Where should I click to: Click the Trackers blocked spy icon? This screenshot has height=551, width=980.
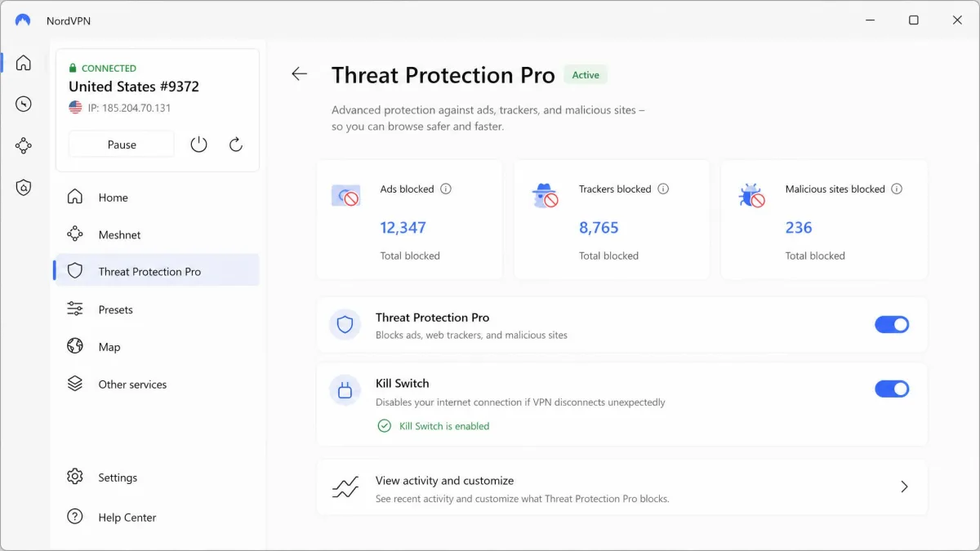tap(545, 195)
